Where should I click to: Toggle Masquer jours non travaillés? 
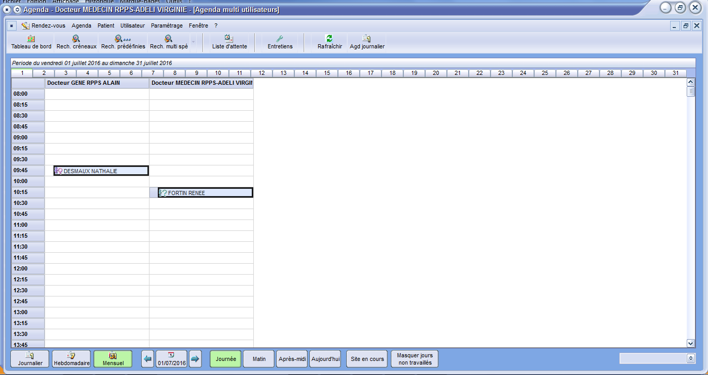(415, 359)
